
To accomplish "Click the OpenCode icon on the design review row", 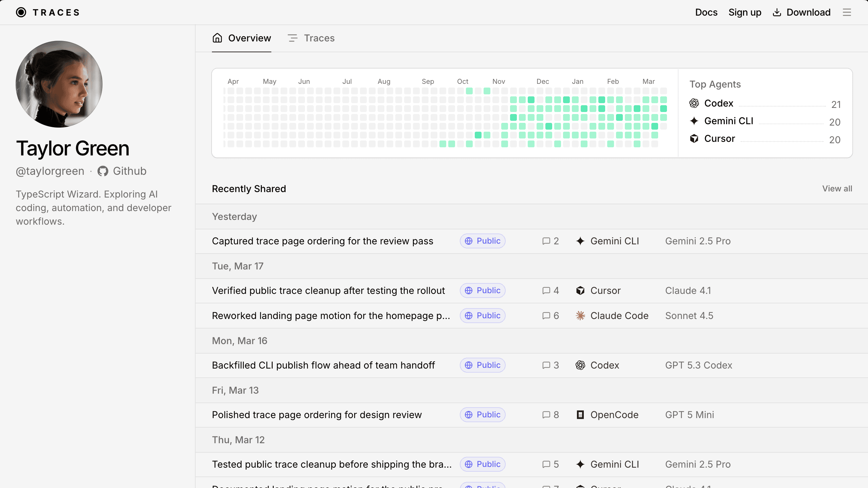I will click(x=580, y=415).
